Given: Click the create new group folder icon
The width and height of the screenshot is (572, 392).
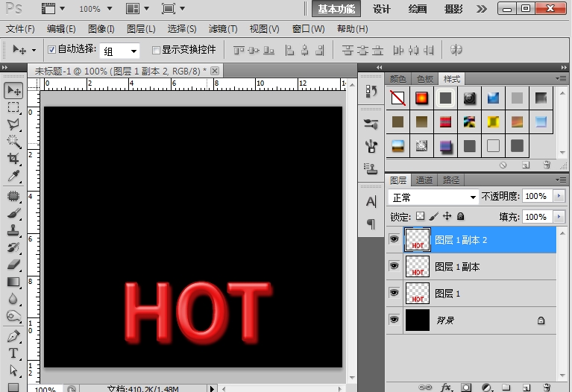Looking at the screenshot, I should click(506, 388).
